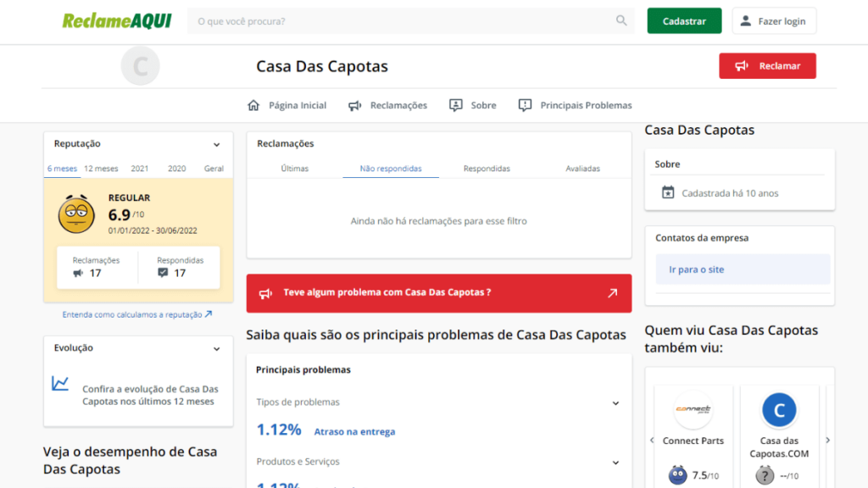Screen dimensions: 868x488
Task: Click the search magnifier icon
Action: (x=620, y=20)
